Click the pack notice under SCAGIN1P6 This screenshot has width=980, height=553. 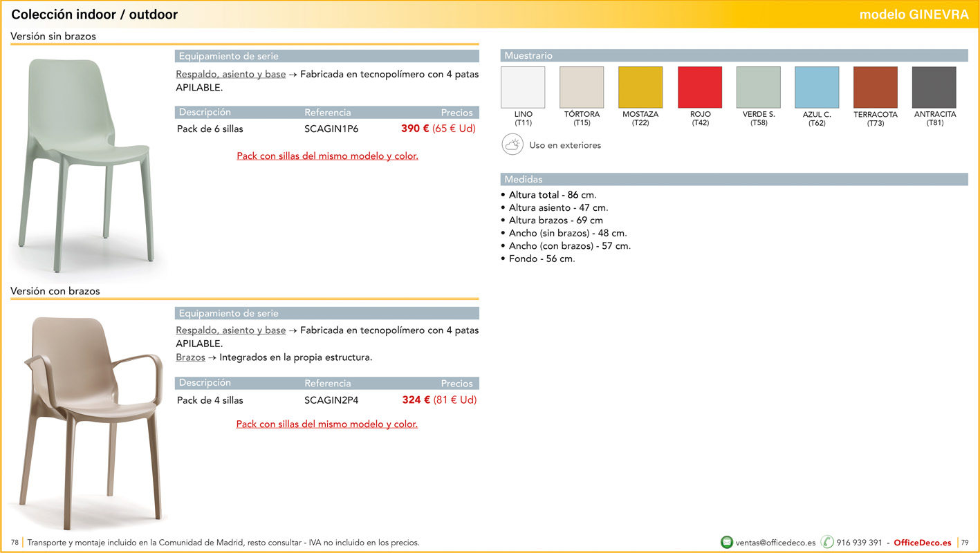pyautogui.click(x=327, y=156)
